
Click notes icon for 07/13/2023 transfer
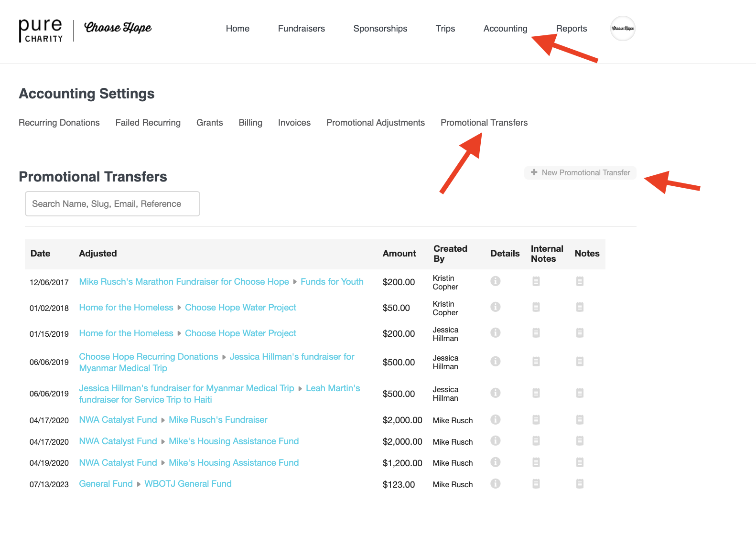[x=580, y=484]
